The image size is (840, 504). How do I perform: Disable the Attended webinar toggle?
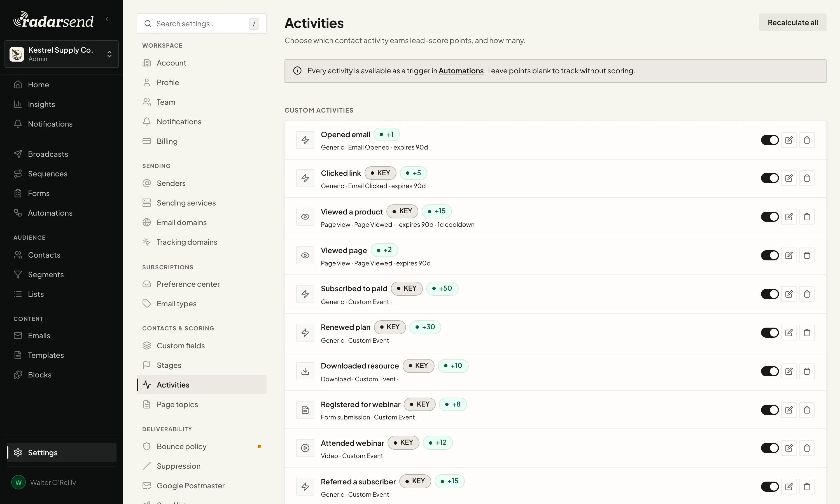pyautogui.click(x=770, y=448)
